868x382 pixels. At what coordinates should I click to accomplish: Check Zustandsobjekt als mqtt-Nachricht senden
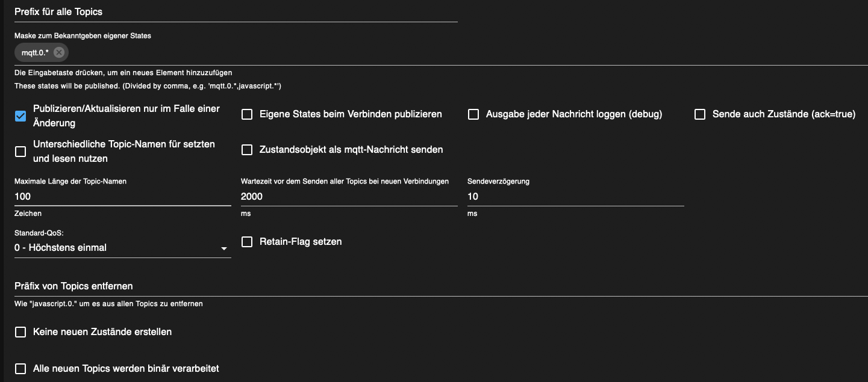[247, 150]
